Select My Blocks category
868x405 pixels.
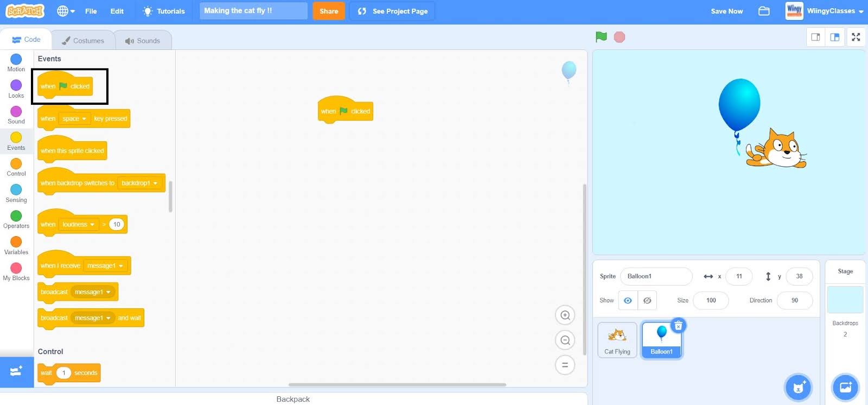(16, 271)
